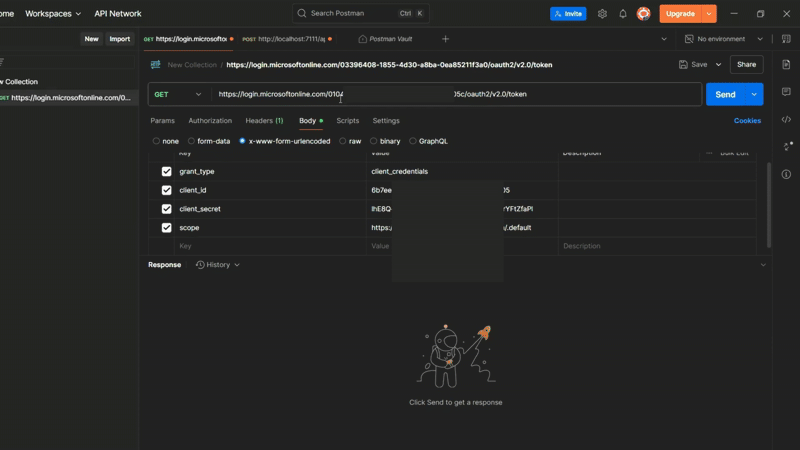This screenshot has width=800, height=450.
Task: Select the form-data body type
Action: point(191,141)
